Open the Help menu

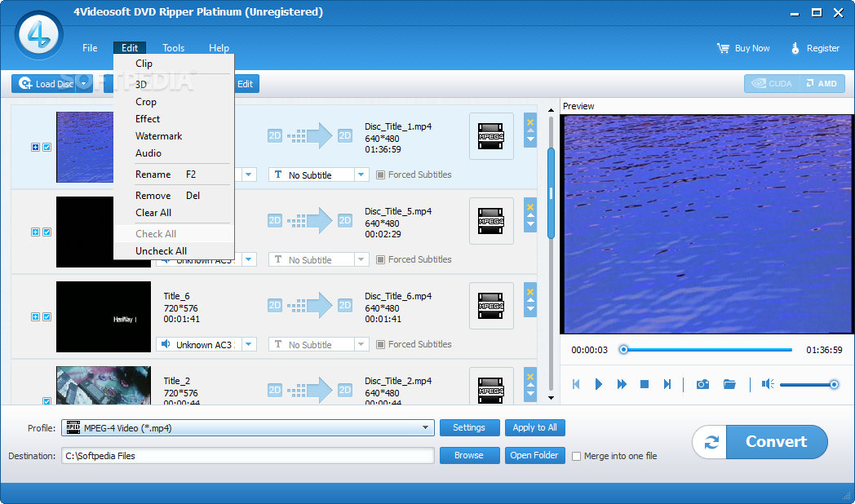(219, 48)
